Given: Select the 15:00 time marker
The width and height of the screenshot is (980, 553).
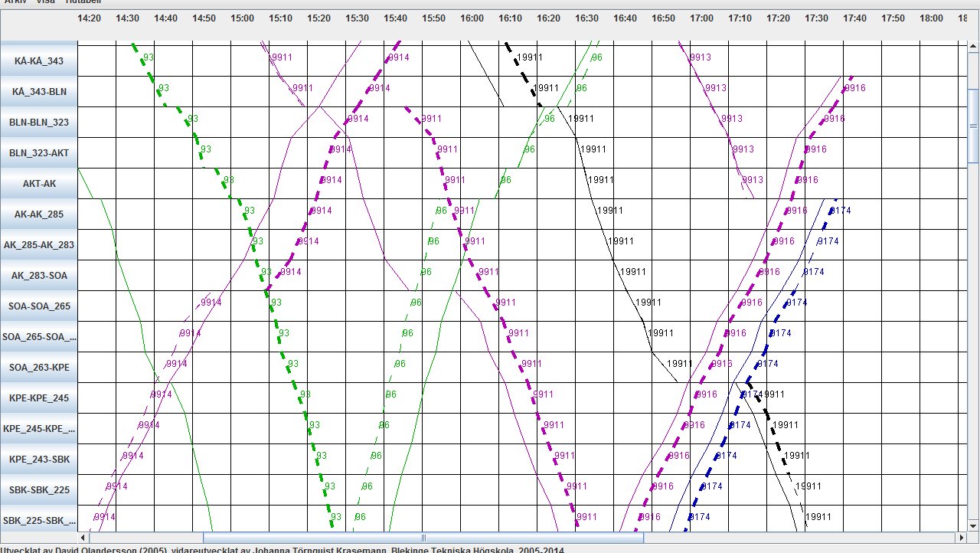Looking at the screenshot, I should (x=242, y=18).
